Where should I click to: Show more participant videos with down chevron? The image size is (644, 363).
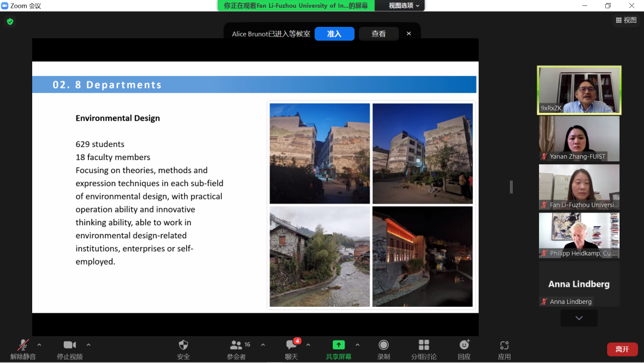[x=579, y=318]
